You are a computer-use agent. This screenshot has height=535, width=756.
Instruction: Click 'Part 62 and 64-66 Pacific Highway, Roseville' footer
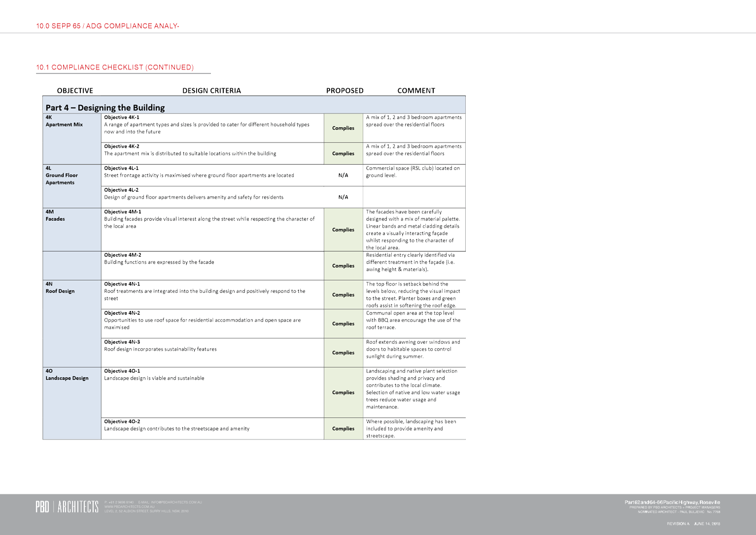point(672,502)
